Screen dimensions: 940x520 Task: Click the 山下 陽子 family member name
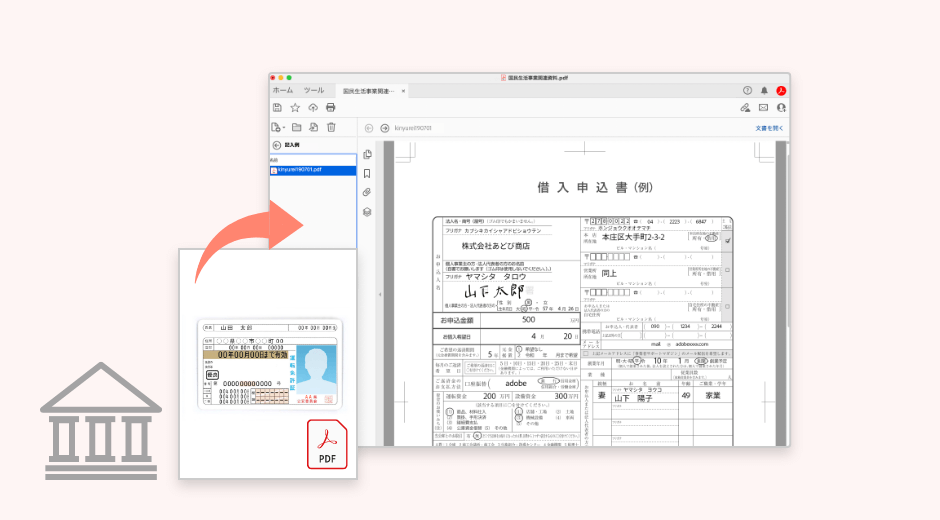tap(633, 398)
